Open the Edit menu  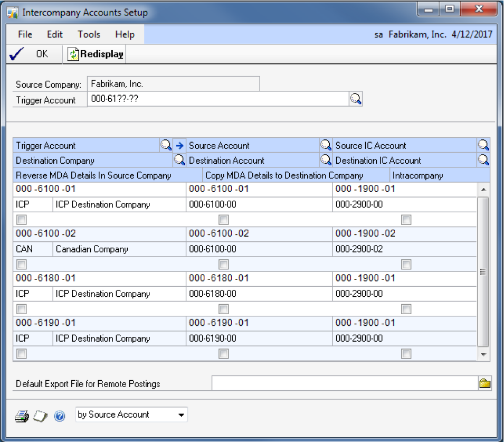(55, 34)
